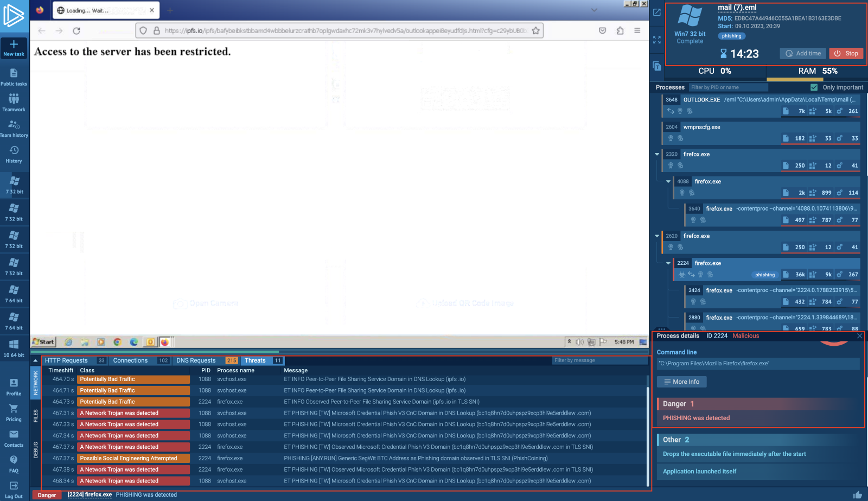
Task: Click More Info in Process details
Action: point(681,382)
